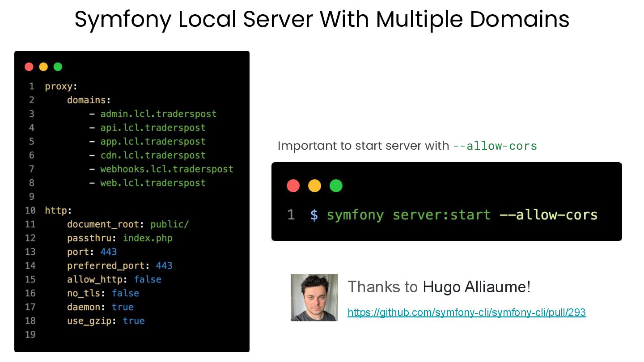Screen dimensions: 644x362
Task: Click the 'web.lcl.traderspost' domain entry
Action: click(153, 183)
